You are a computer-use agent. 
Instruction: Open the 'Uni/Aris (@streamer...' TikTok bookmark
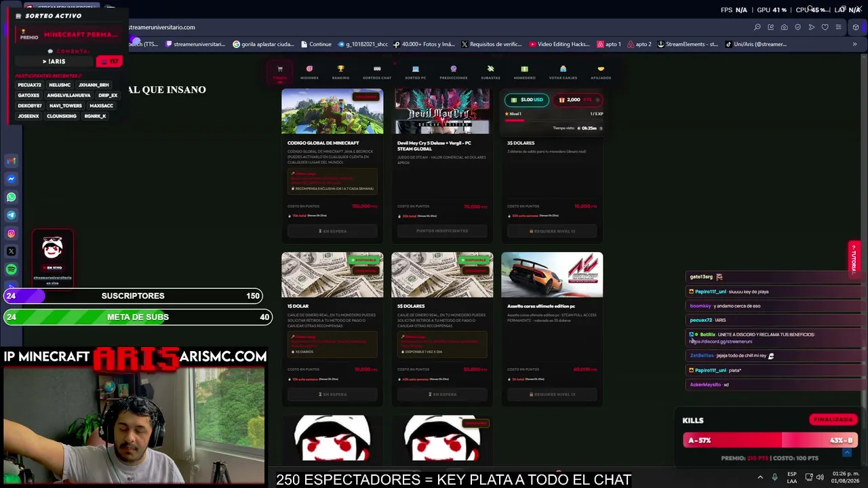(x=756, y=44)
